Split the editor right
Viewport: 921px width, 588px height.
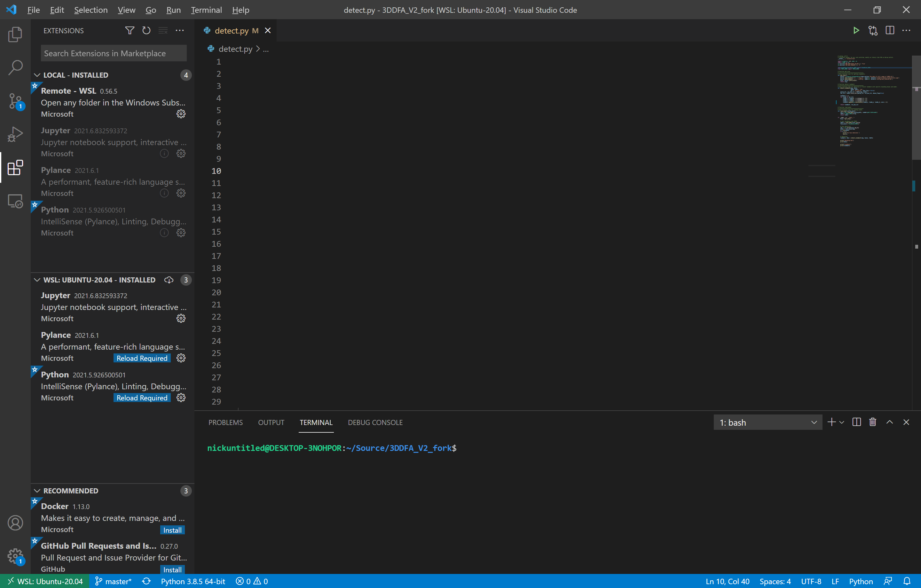[x=890, y=31]
